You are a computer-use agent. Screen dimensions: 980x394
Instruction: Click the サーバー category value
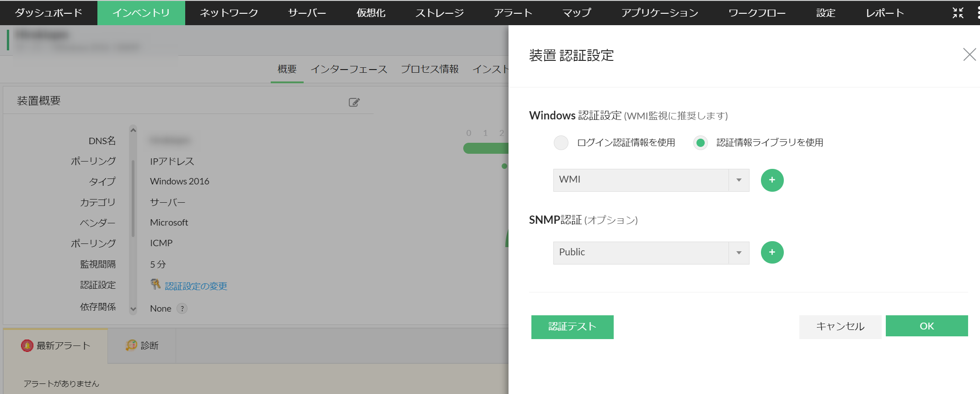pos(168,202)
